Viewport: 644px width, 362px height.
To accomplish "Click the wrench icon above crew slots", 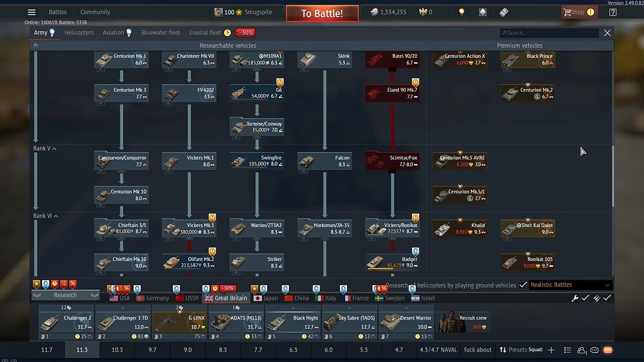I will 574,298.
